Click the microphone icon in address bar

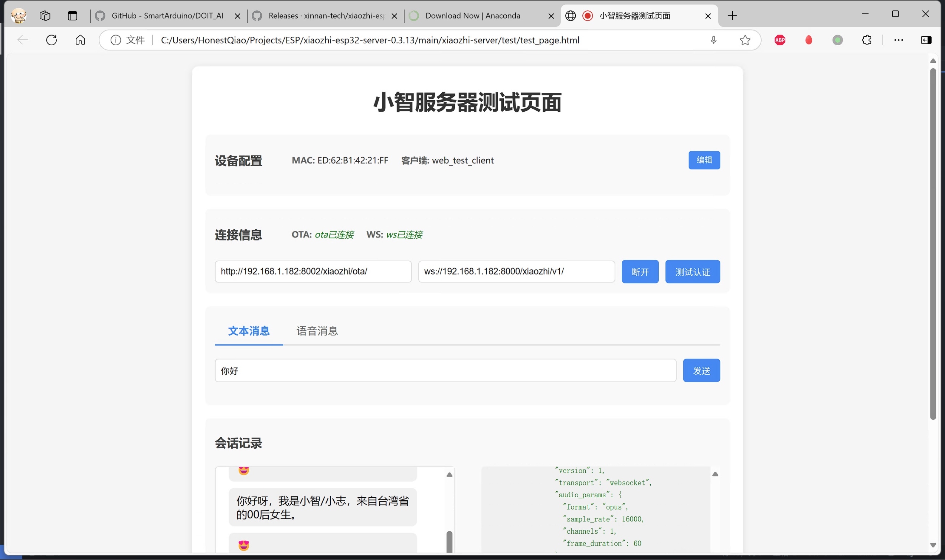pos(713,40)
